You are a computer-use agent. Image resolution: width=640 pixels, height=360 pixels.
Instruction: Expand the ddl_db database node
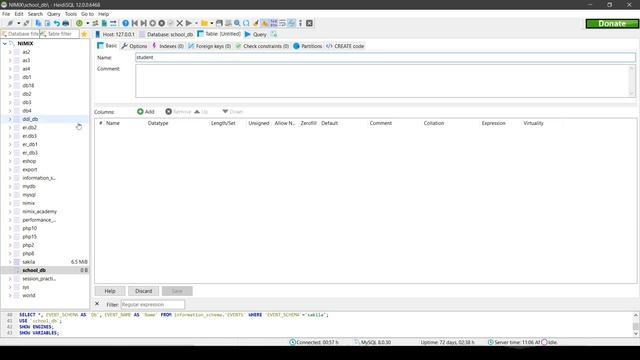pyautogui.click(x=10, y=119)
